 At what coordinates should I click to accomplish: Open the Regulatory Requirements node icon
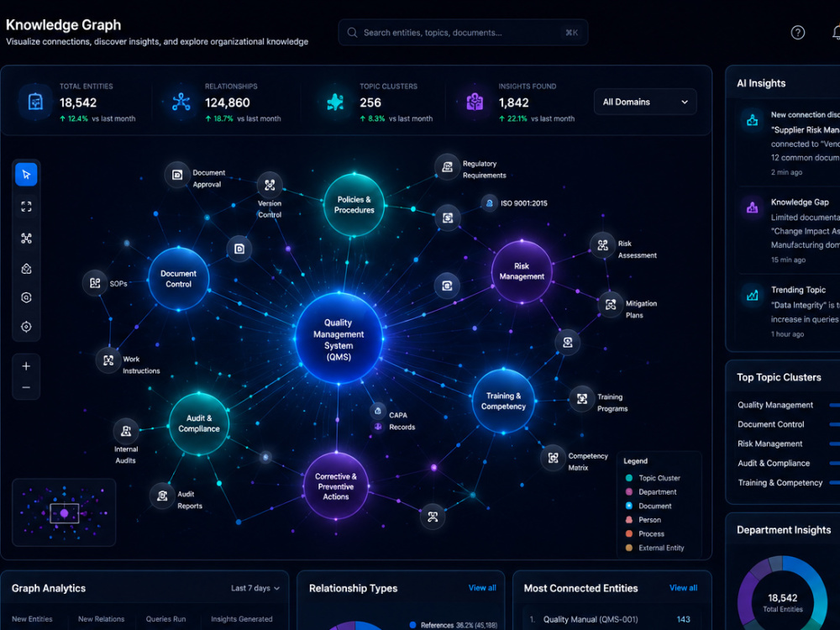tap(447, 166)
